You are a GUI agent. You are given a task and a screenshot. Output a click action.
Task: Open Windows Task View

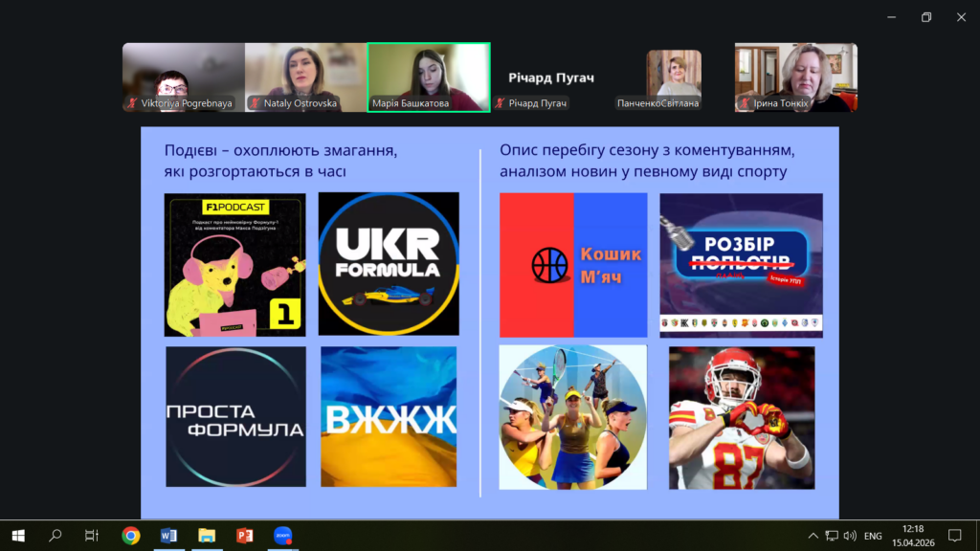tap(92, 536)
